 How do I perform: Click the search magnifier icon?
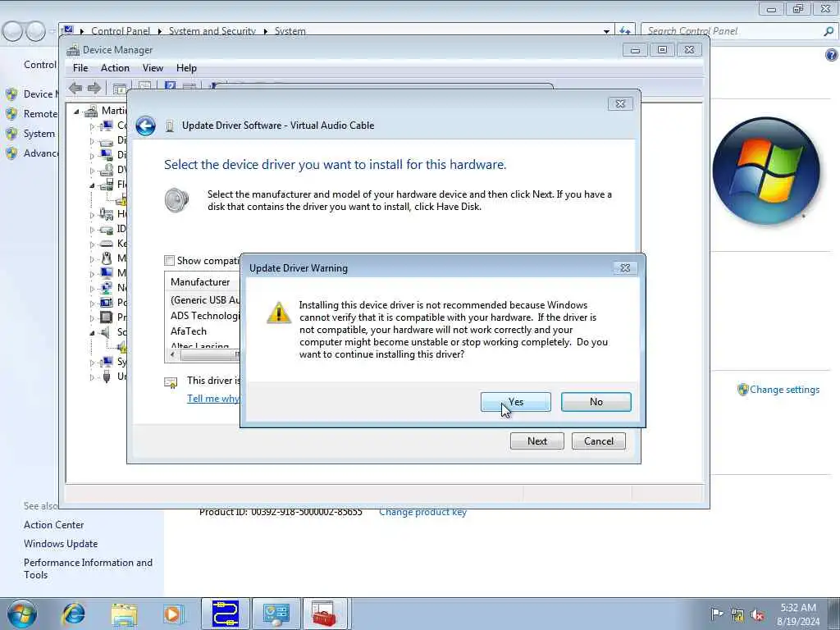click(x=829, y=31)
